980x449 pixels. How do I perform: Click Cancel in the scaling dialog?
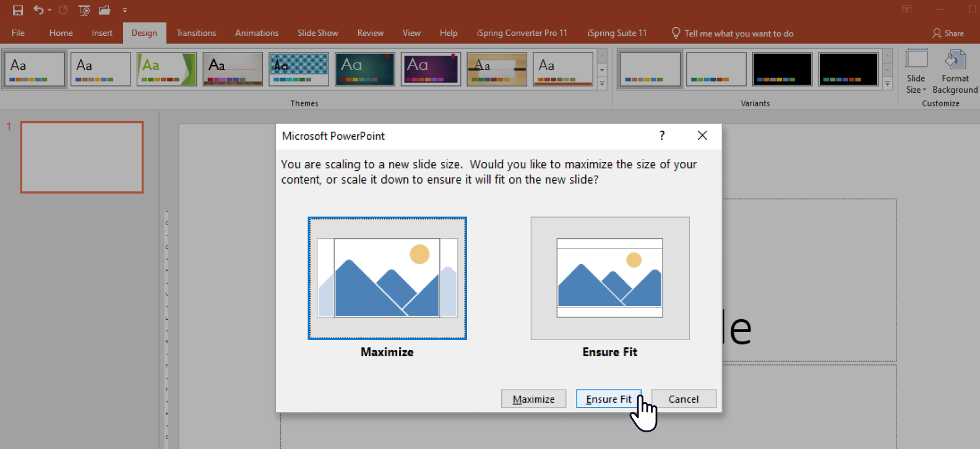[684, 399]
